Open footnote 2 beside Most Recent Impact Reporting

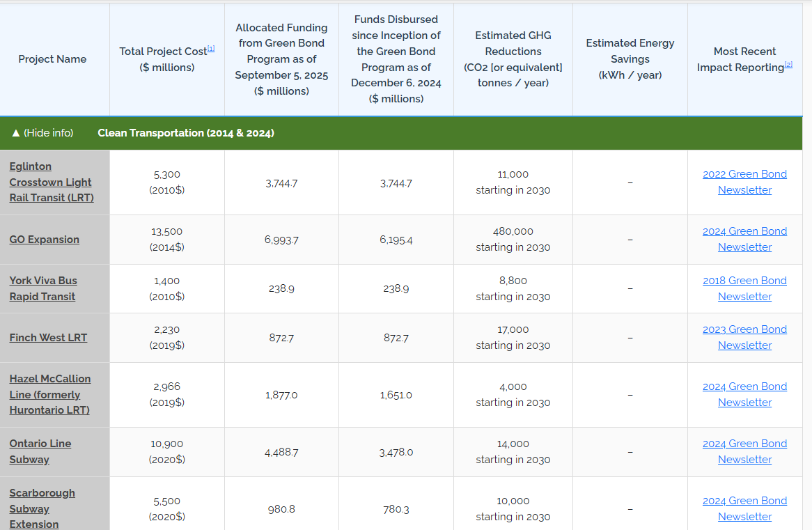coord(788,64)
